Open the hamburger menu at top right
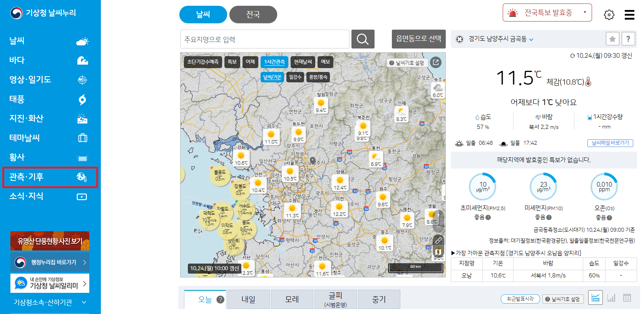The width and height of the screenshot is (644, 314). [629, 15]
